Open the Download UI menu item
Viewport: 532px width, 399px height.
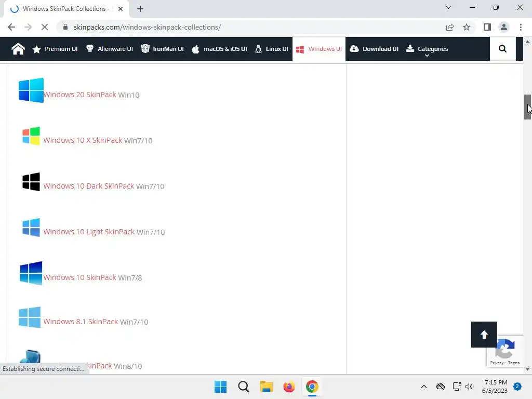(374, 49)
